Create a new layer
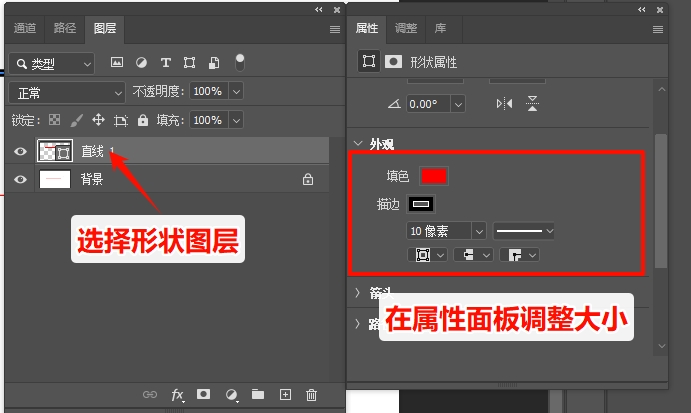691x413 pixels. coord(285,394)
